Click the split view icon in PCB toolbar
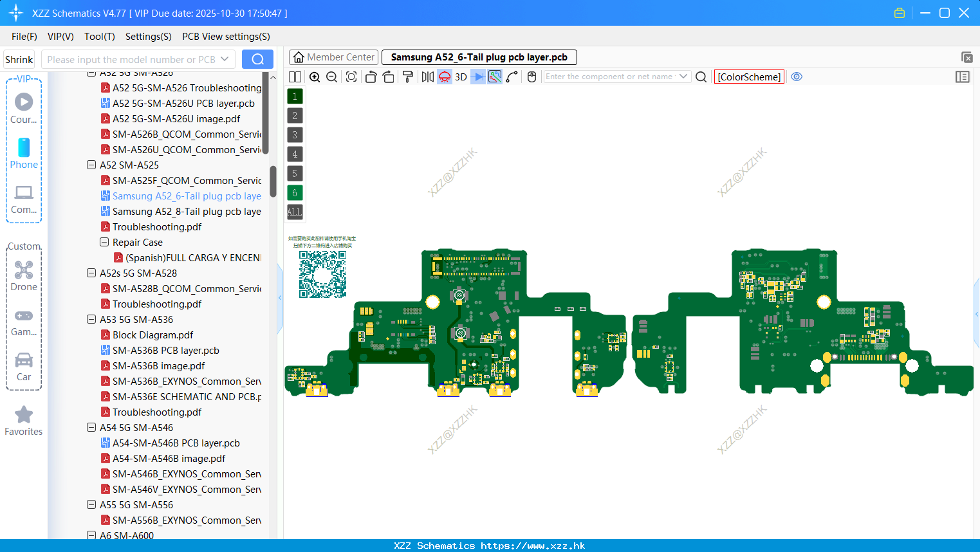 tap(295, 77)
